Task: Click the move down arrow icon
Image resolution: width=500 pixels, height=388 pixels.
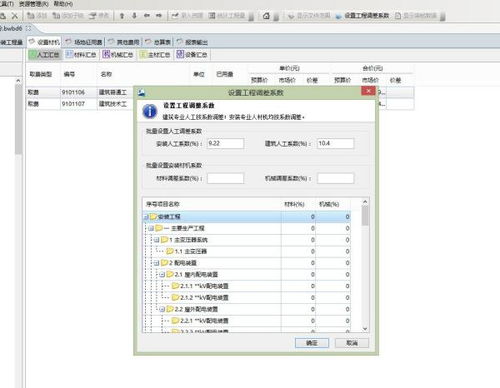Action: pyautogui.click(x=134, y=16)
